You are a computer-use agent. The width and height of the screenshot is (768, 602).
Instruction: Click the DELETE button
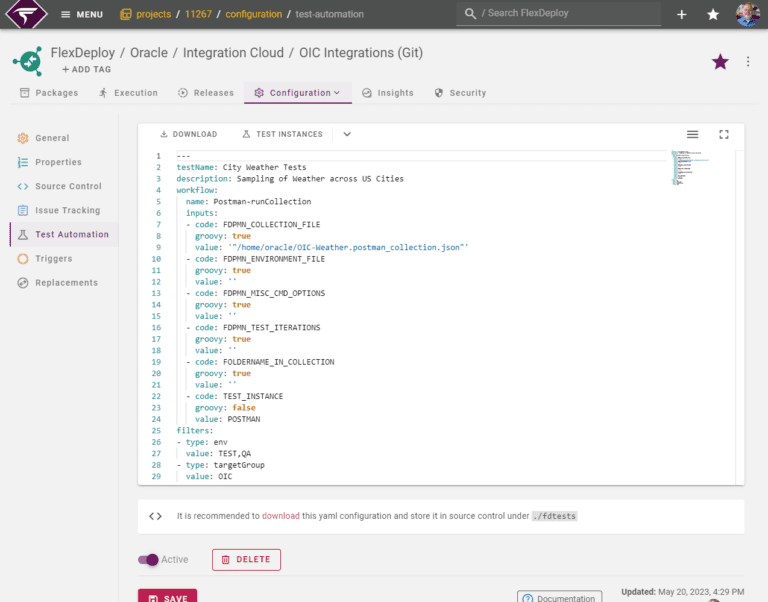[246, 560]
